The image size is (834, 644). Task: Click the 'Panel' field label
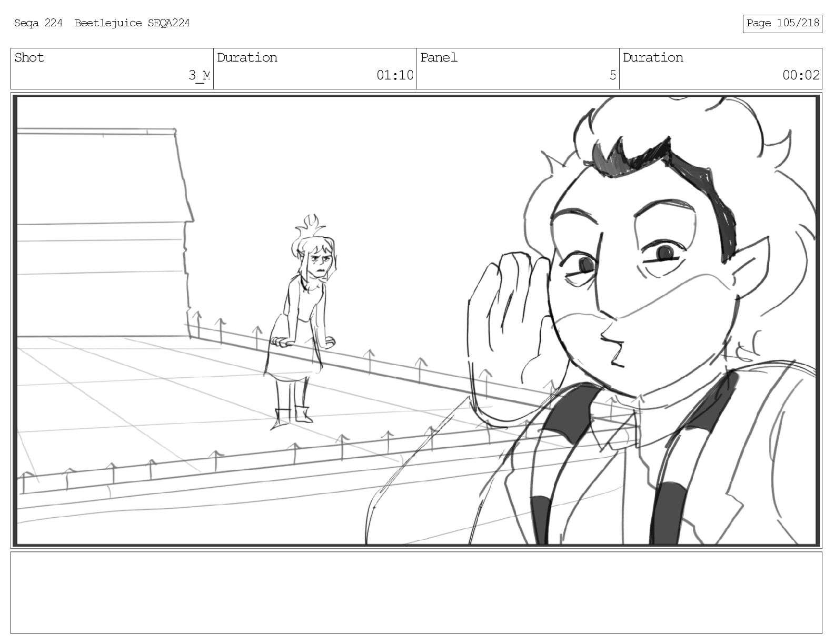pyautogui.click(x=439, y=57)
